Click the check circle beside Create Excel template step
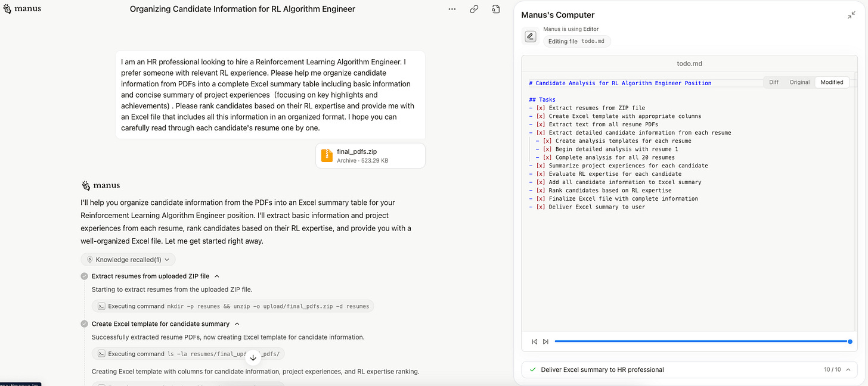Screen dimensions: 868x386 84,324
